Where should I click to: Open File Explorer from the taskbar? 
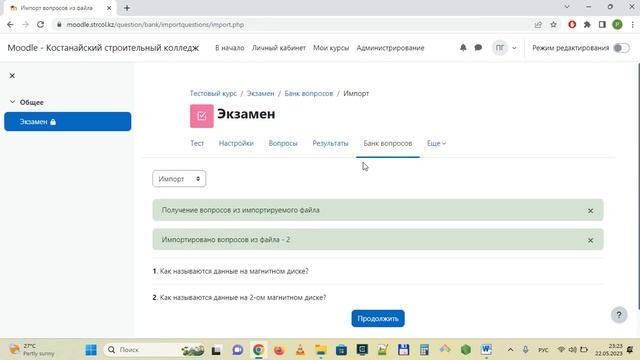320,350
